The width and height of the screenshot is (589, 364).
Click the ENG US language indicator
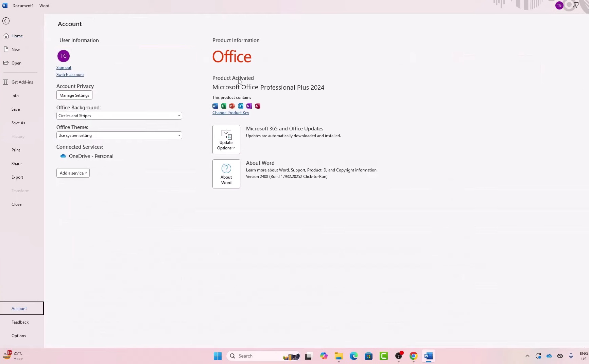coord(584,356)
